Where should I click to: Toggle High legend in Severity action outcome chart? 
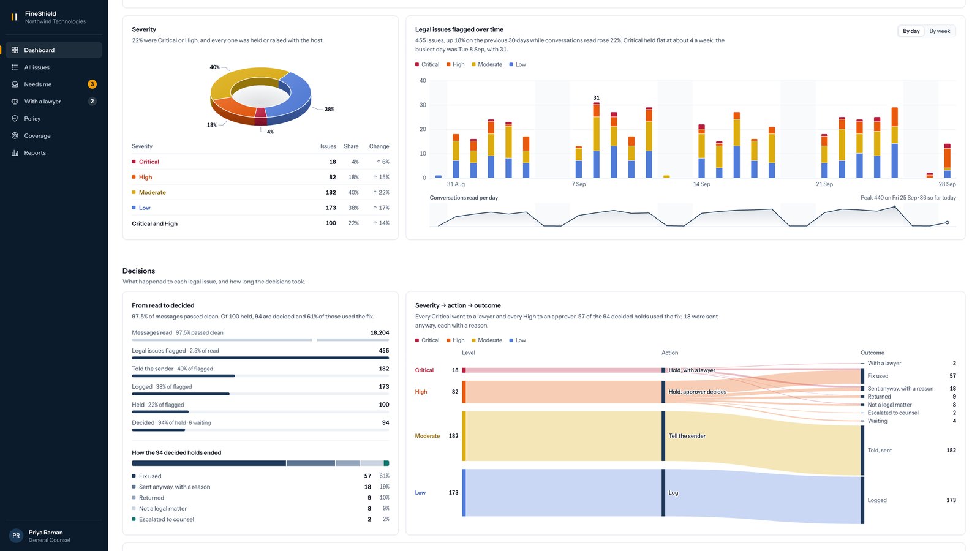pos(456,340)
